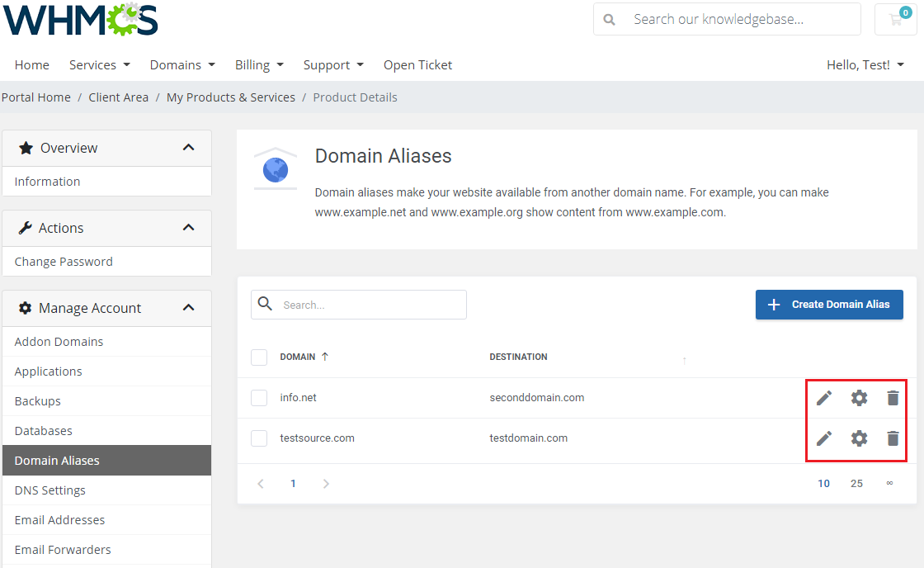Click Open Ticket in navigation bar

click(x=417, y=65)
